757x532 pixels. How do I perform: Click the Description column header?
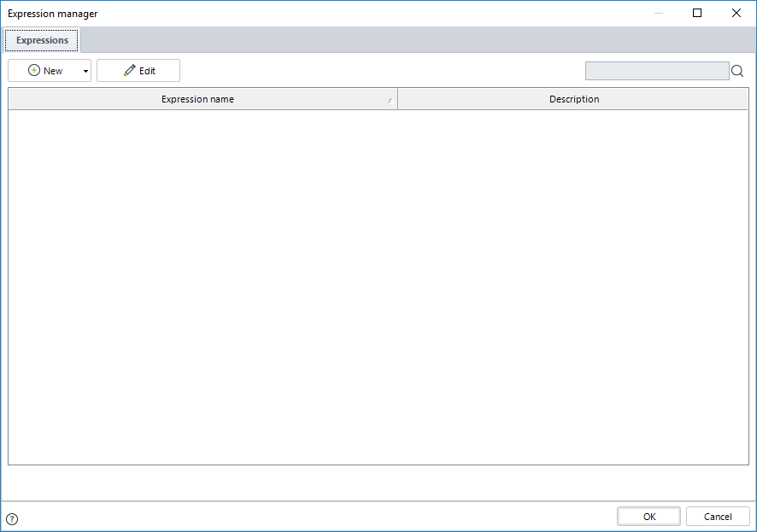tap(573, 99)
